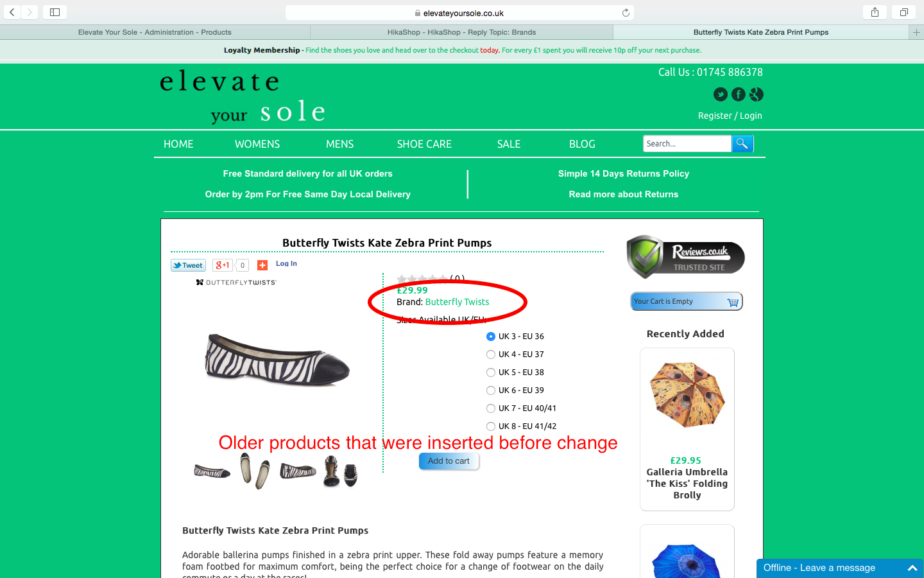Add the pumps to cart
The image size is (924, 578).
tap(449, 461)
